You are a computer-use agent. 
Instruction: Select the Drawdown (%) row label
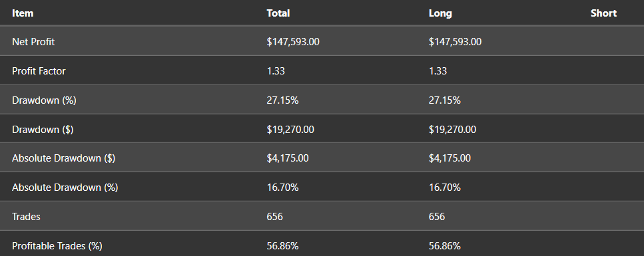point(44,100)
